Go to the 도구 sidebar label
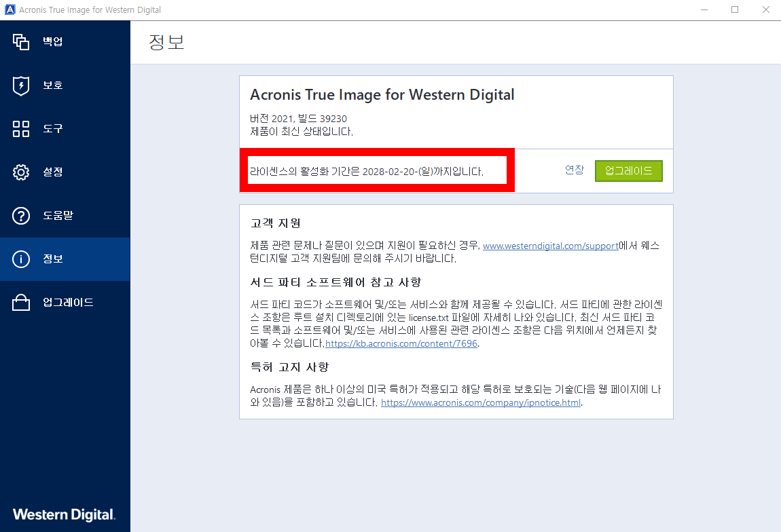Screen dimensions: 781x532 click(x=53, y=129)
